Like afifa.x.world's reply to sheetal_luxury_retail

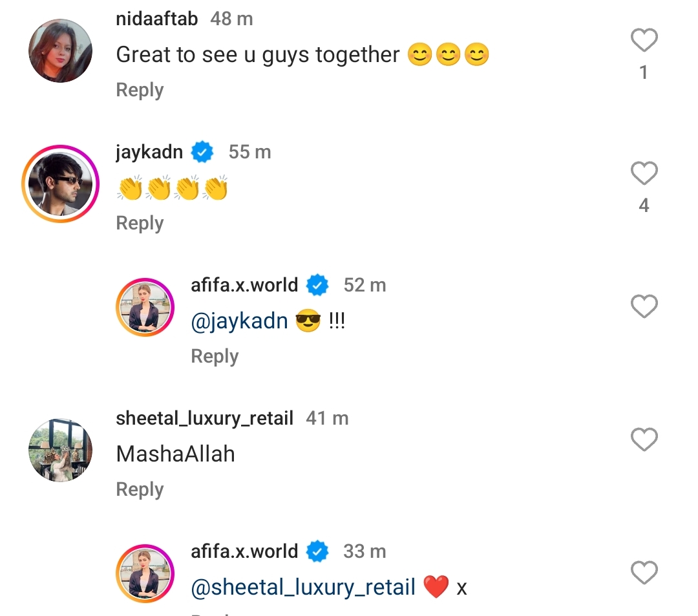click(x=644, y=573)
